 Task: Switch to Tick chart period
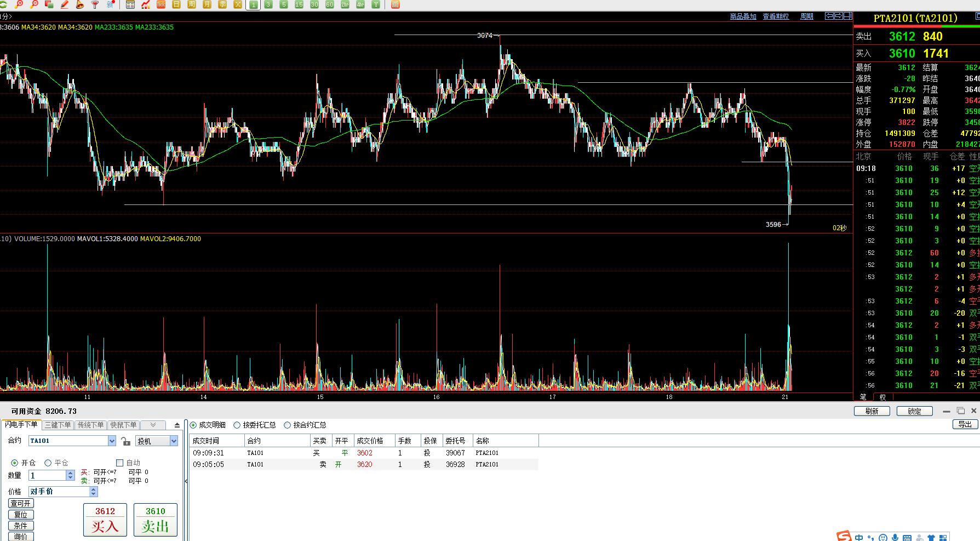click(x=161, y=4)
